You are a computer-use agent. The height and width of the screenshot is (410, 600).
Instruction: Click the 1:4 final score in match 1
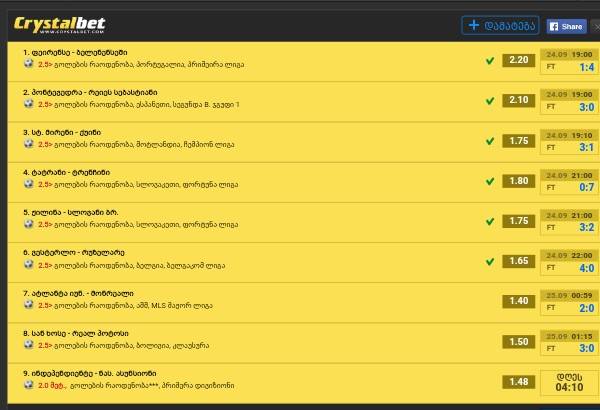point(587,67)
